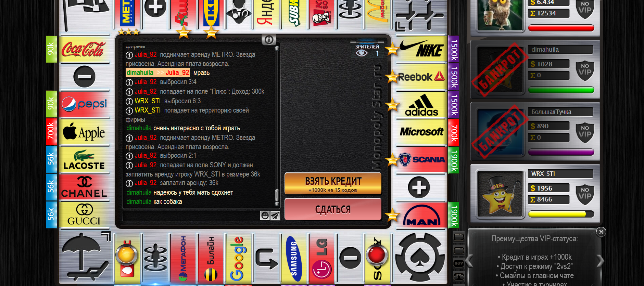
Task: Open the emoji smiley picker in chat
Action: tap(265, 215)
